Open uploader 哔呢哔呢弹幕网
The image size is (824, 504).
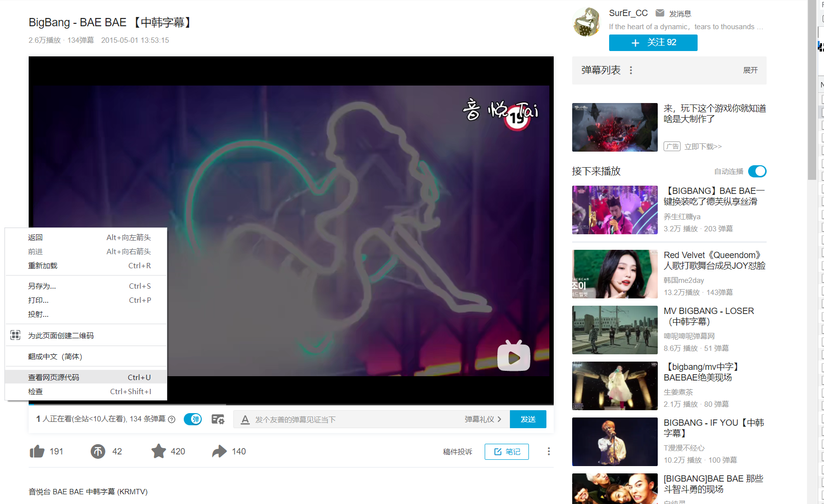coord(689,336)
